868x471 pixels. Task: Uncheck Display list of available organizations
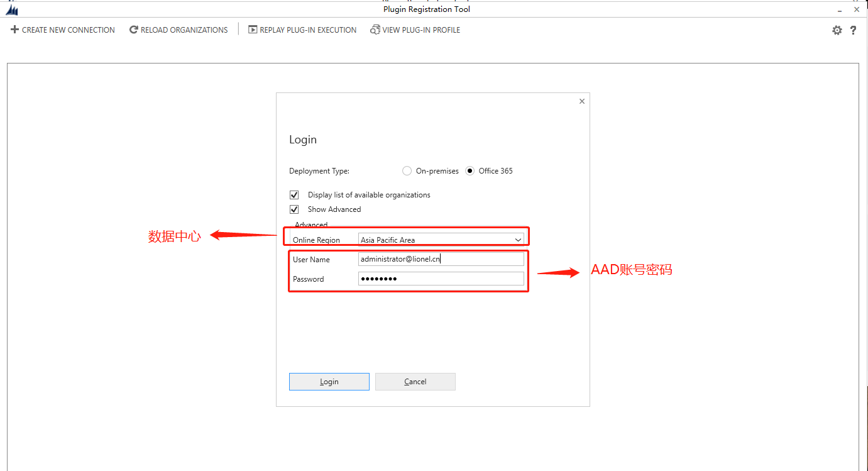[x=294, y=195]
